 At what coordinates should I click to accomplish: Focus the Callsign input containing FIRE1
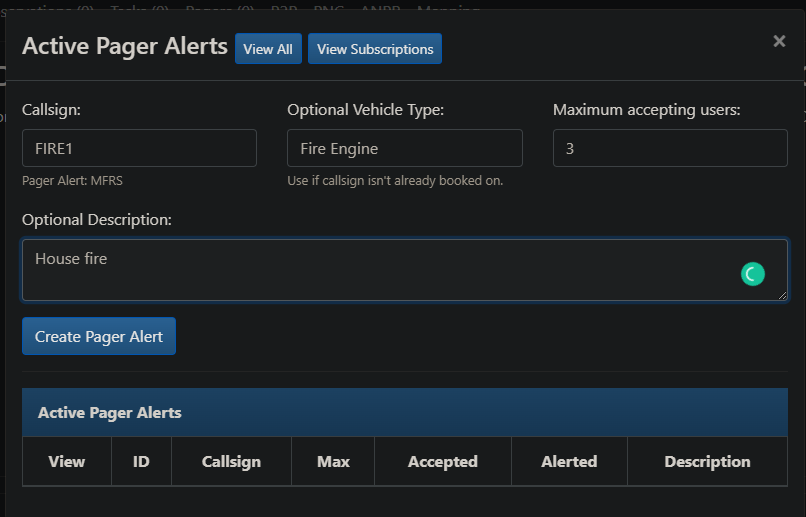point(139,148)
